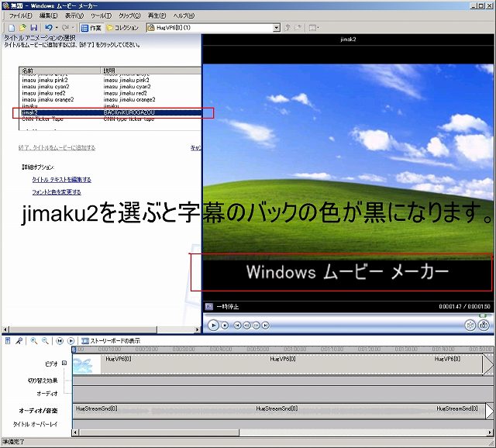Click the timeline horizontal scrollbar thumb
The image size is (496, 448).
tap(159, 432)
